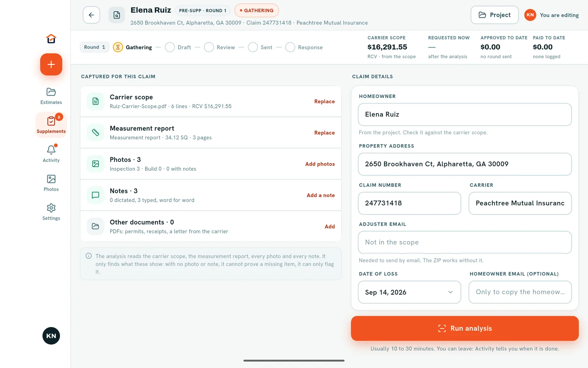The image size is (588, 368).
Task: Edit the Homeowner name field
Action: coord(465,114)
